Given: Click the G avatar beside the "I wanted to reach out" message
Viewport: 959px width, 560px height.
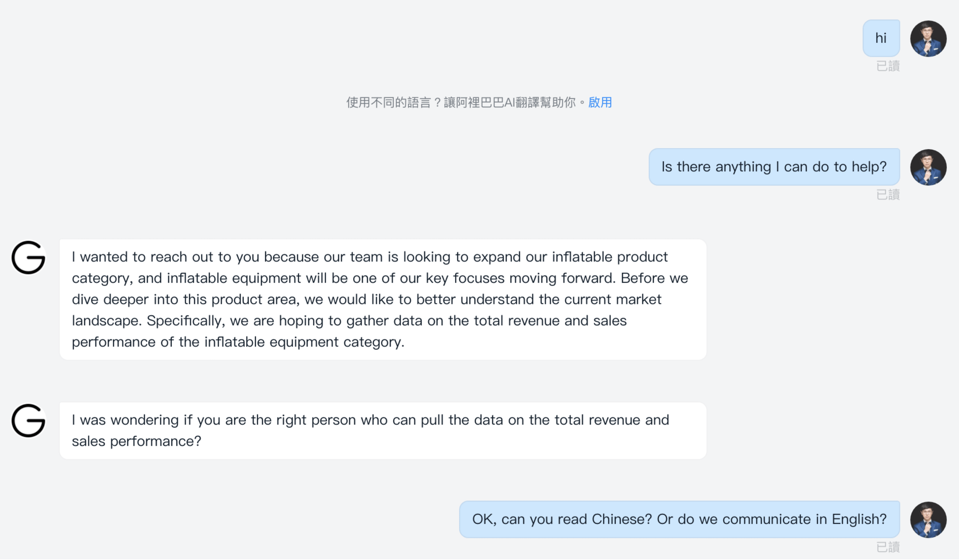Looking at the screenshot, I should [x=28, y=258].
